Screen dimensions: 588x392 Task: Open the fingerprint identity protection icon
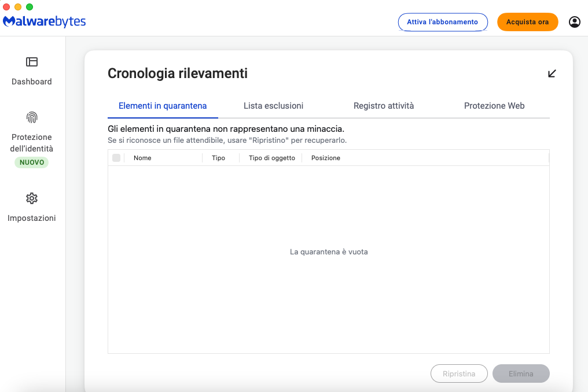point(32,117)
